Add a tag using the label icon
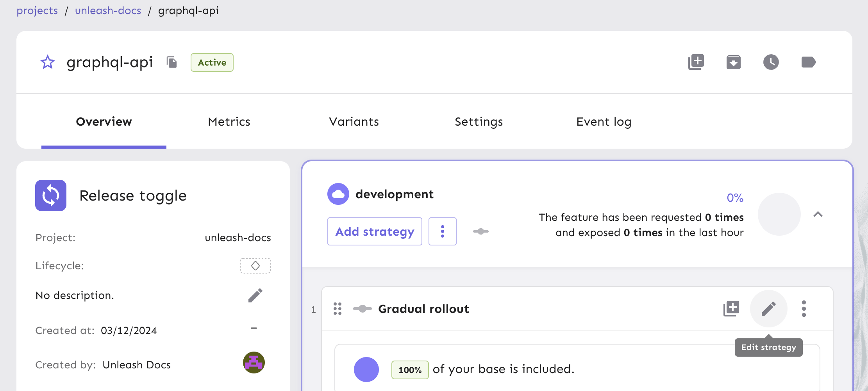The width and height of the screenshot is (868, 391). [x=808, y=62]
